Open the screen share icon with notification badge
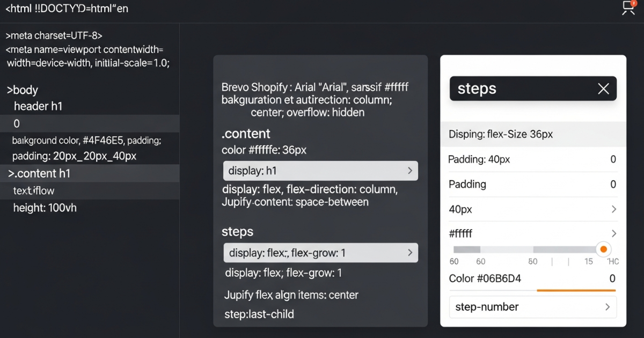The image size is (644, 338). pyautogui.click(x=627, y=8)
